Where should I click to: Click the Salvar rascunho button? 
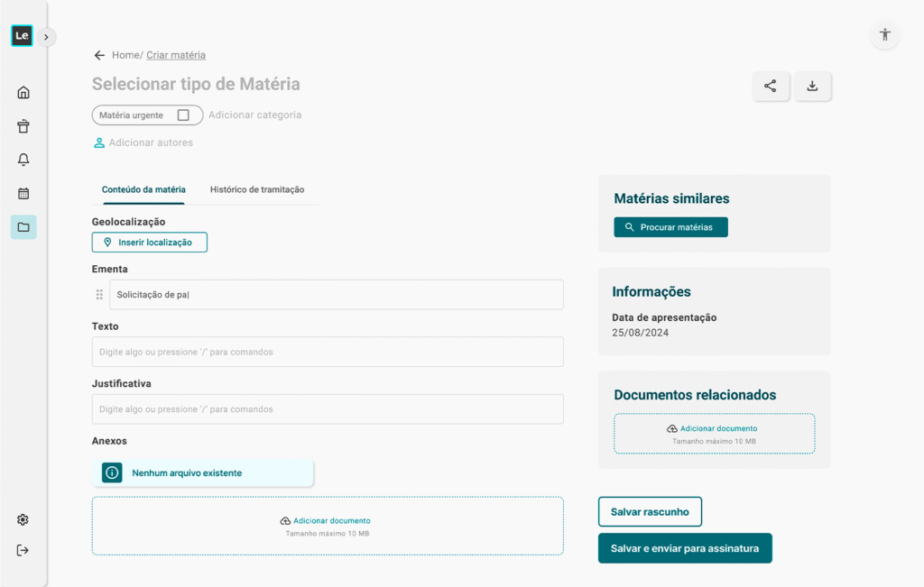tap(650, 511)
